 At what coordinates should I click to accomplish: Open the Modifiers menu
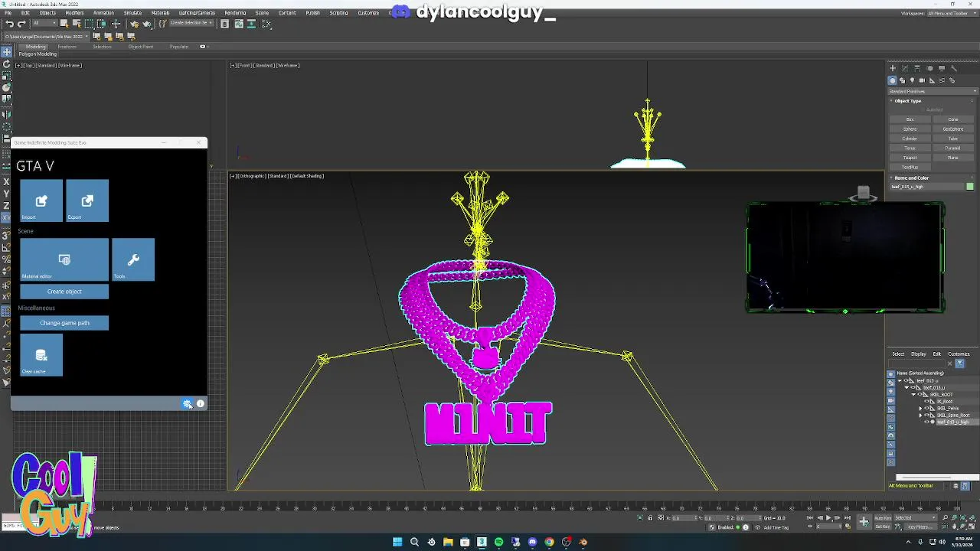coord(74,13)
